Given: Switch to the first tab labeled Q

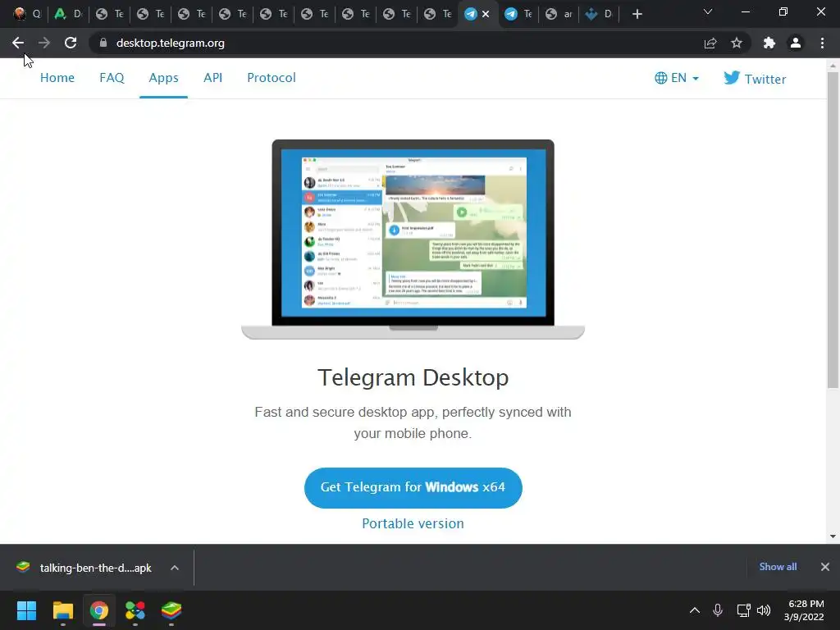Looking at the screenshot, I should [x=27, y=14].
